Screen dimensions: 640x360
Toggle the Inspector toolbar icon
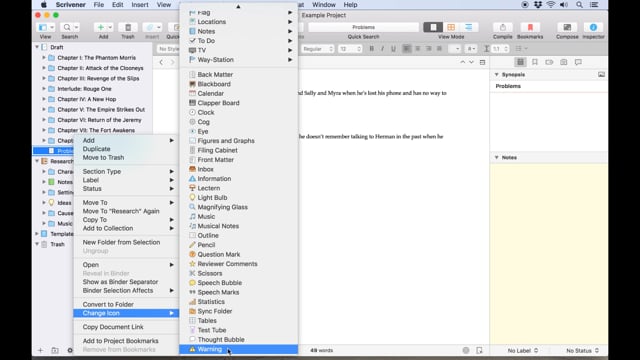pos(593,27)
